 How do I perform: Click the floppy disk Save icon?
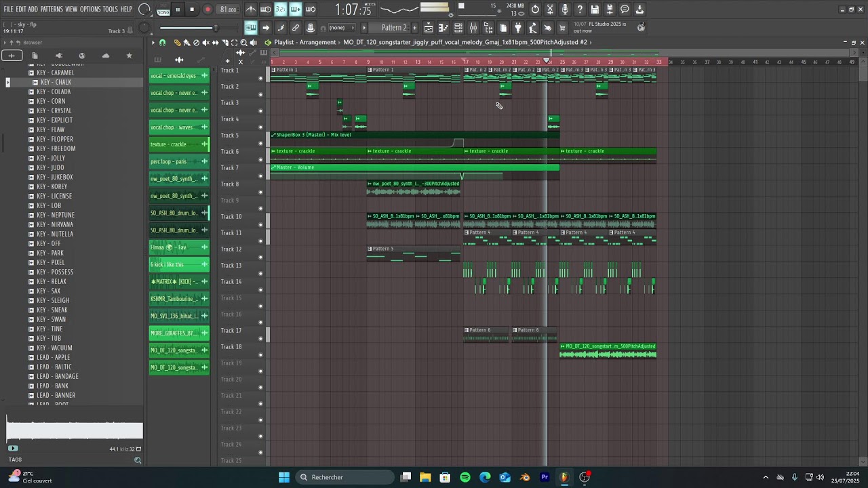click(595, 9)
